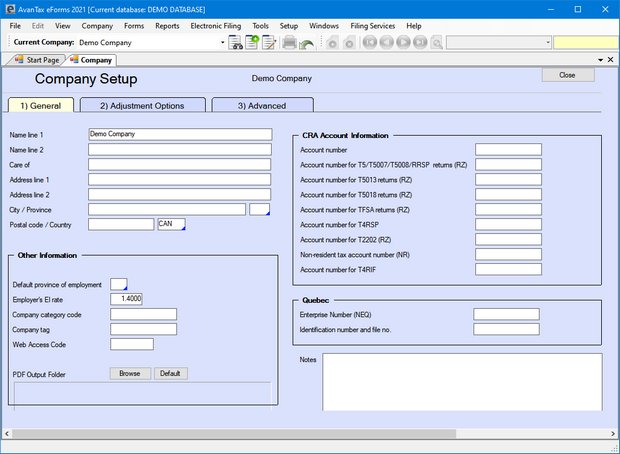Go to first record navigation button
Viewport: 620px width, 454px height.
(x=370, y=42)
